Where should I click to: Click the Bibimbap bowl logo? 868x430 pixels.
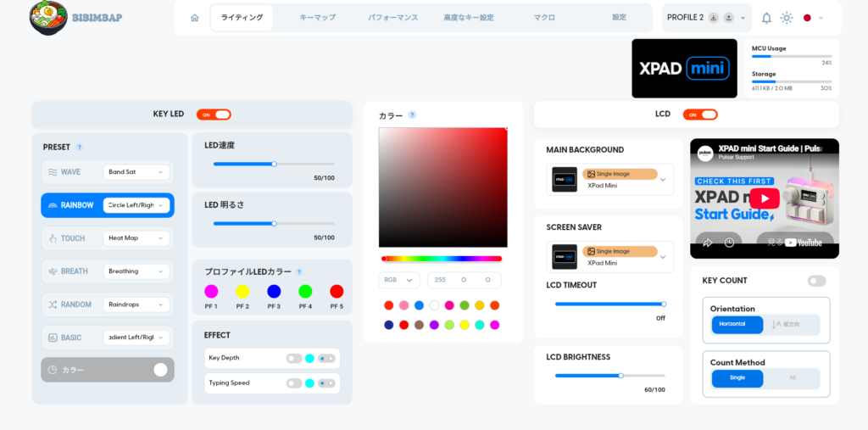coord(48,17)
